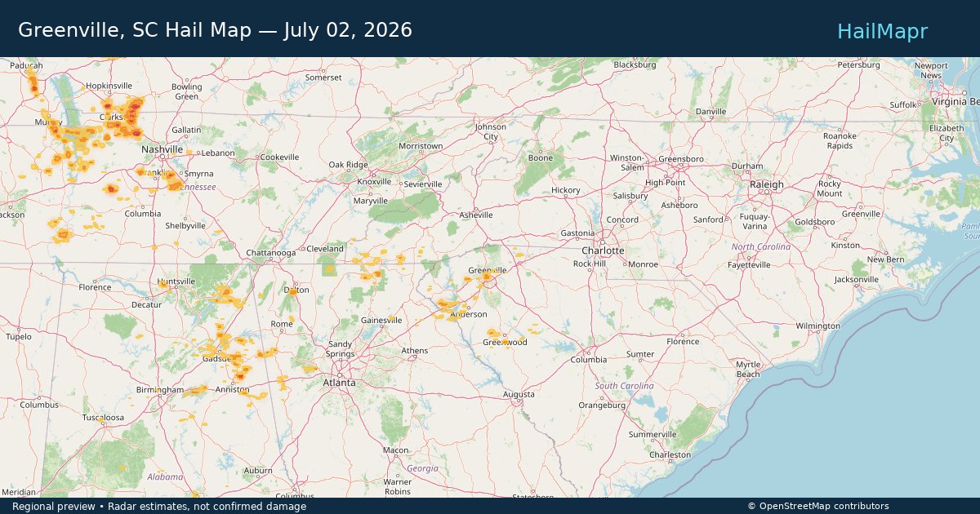Click the Jacksonville city label
Image resolution: width=980 pixels, height=514 pixels.
pyautogui.click(x=857, y=280)
